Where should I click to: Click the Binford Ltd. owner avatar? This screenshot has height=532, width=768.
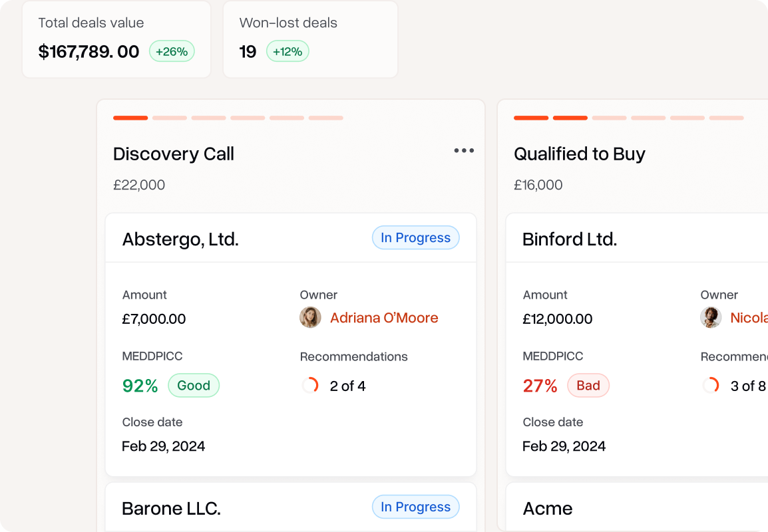click(x=711, y=318)
